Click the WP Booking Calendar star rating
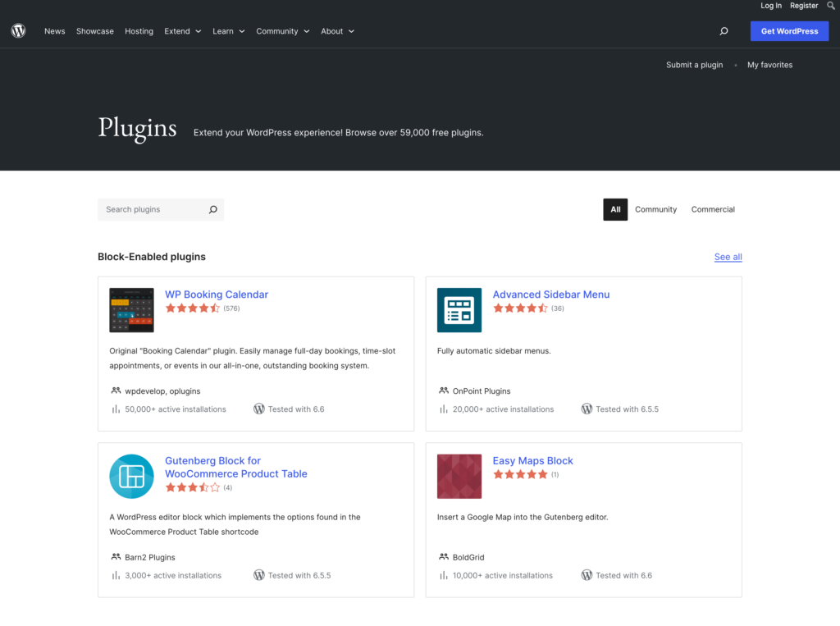This screenshot has width=840, height=626. pyautogui.click(x=193, y=308)
